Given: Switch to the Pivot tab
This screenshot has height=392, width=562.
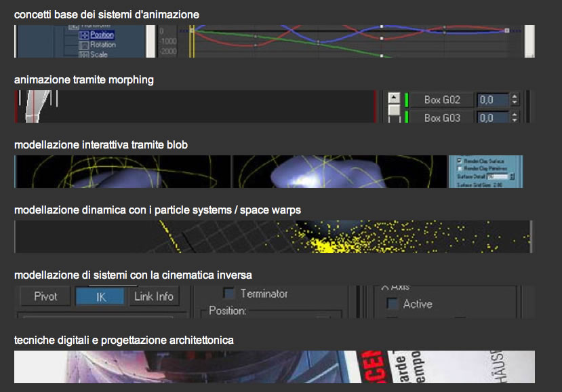Looking at the screenshot, I should point(45,296).
